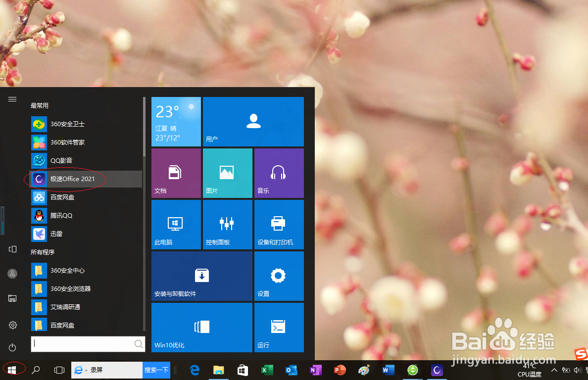Expand 百度网盘 folder under 所有程序
Screen dimensions: 588x380
[x=86, y=325]
